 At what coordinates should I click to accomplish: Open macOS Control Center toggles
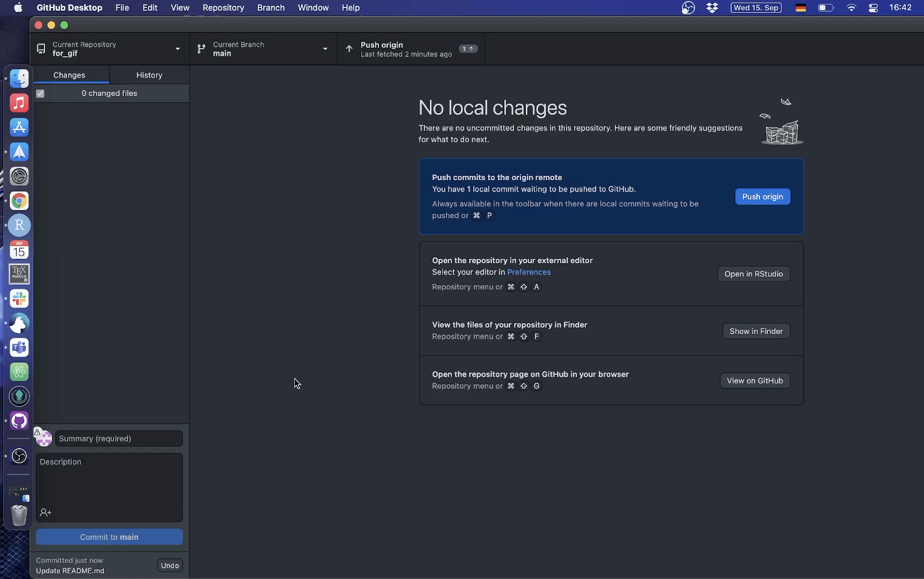coord(873,8)
